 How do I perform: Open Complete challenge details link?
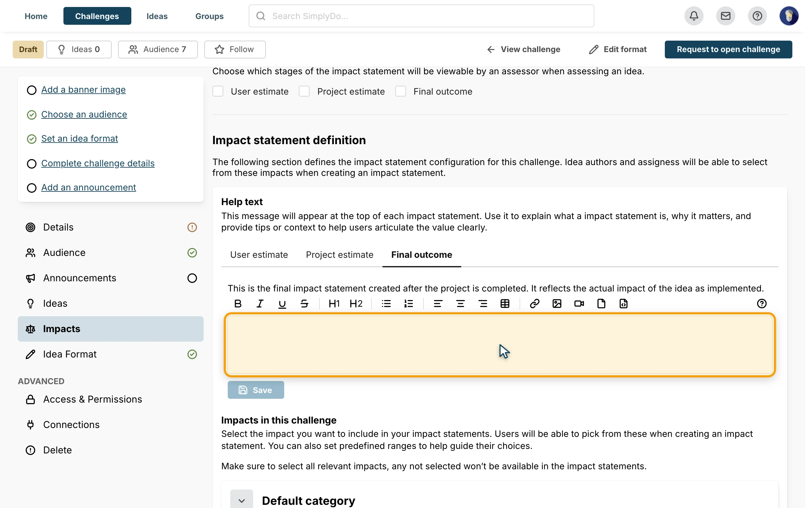click(98, 163)
